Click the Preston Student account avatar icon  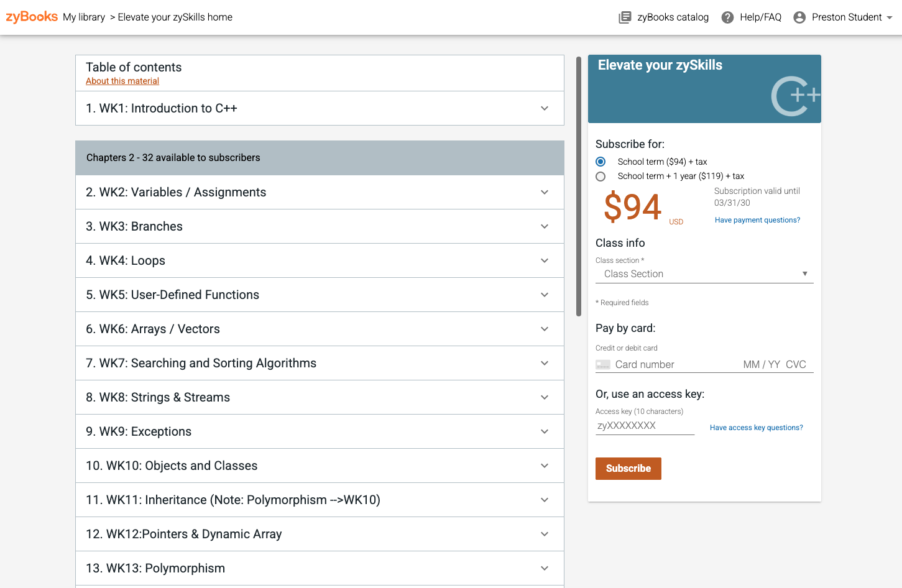click(x=799, y=17)
